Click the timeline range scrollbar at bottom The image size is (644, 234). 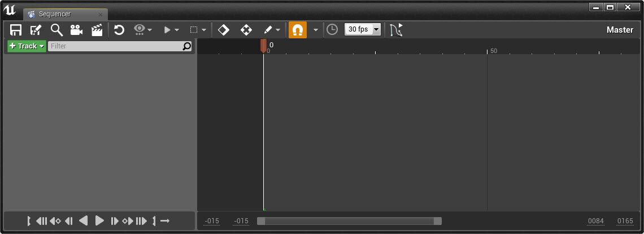pyautogui.click(x=349, y=221)
